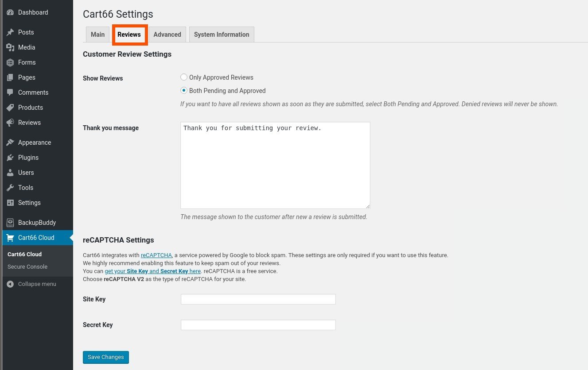
Task: Focus the Thank you message textarea
Action: click(275, 166)
